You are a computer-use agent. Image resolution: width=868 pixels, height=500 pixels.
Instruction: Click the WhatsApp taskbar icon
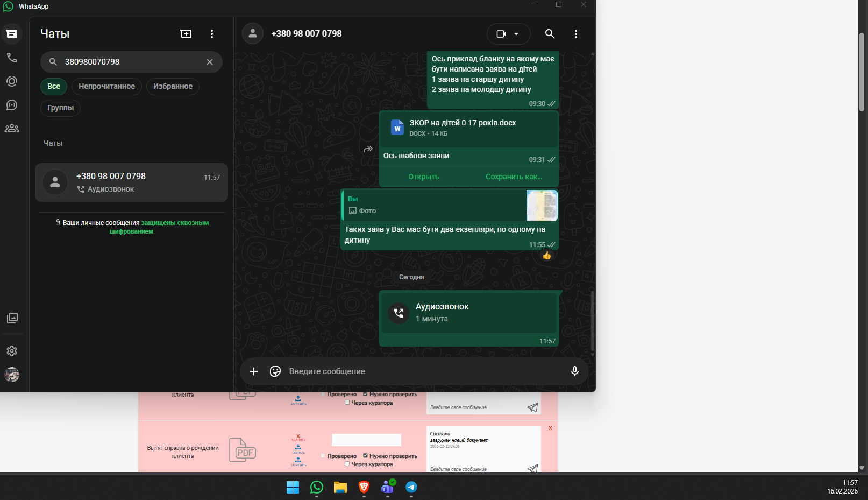pyautogui.click(x=317, y=487)
